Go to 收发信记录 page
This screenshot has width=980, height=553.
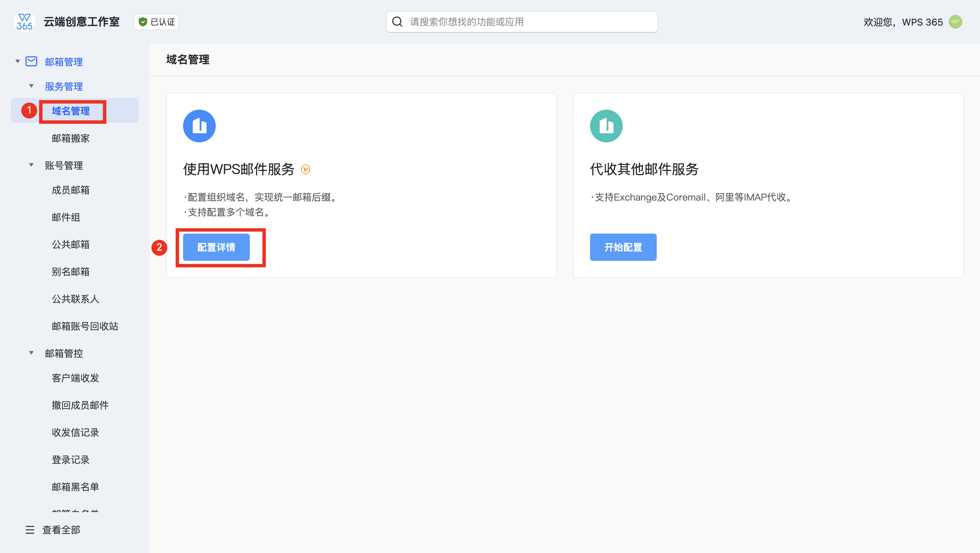pos(75,432)
